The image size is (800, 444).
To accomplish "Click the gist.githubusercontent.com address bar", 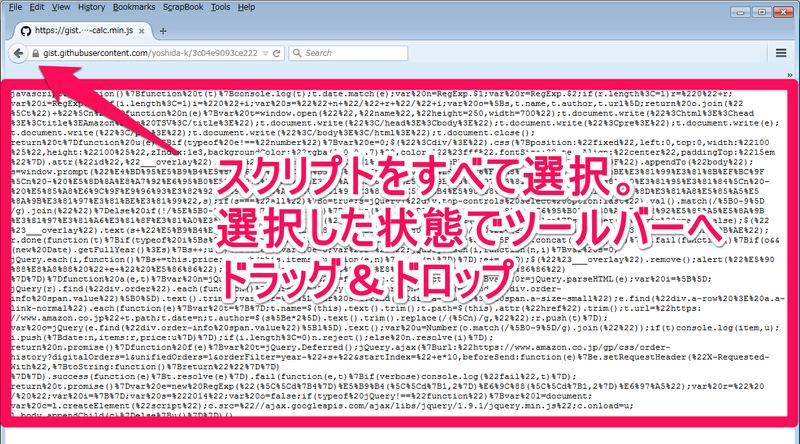I will pyautogui.click(x=151, y=53).
